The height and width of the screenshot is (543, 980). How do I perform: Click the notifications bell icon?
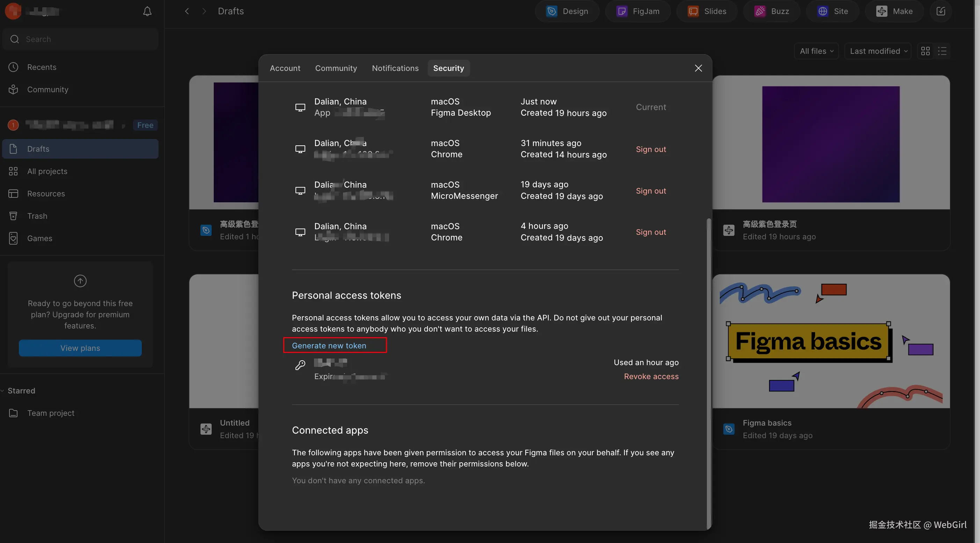coord(147,12)
